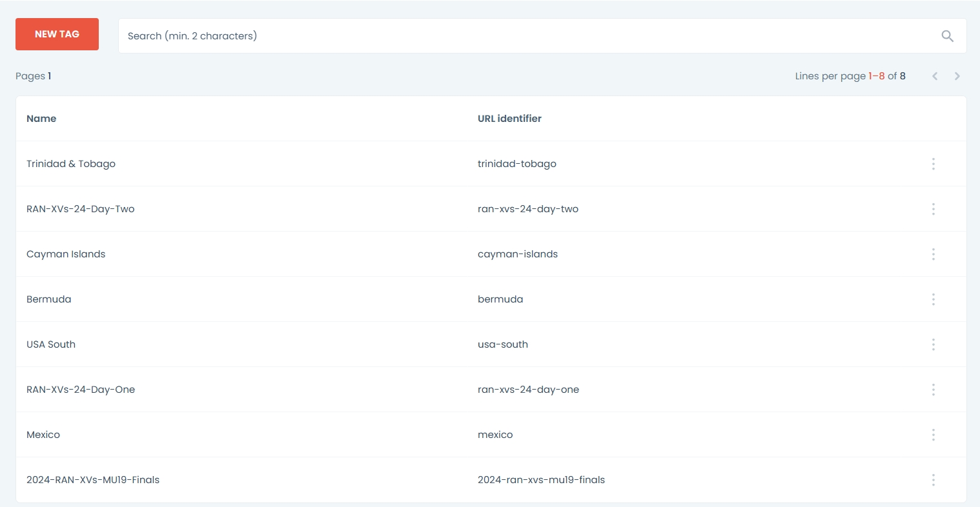Open three-dot menu for Bermuda tag
Viewport: 980px width, 507px height.
[933, 299]
